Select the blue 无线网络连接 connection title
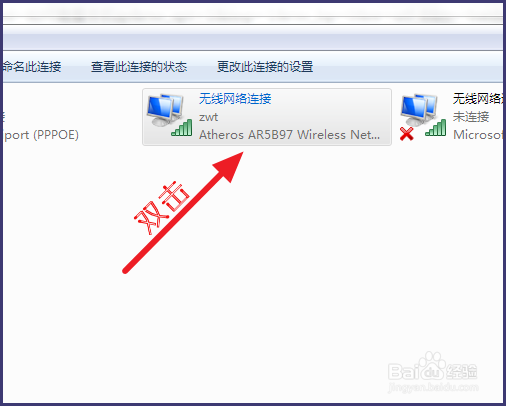This screenshot has width=506, height=406. click(235, 98)
